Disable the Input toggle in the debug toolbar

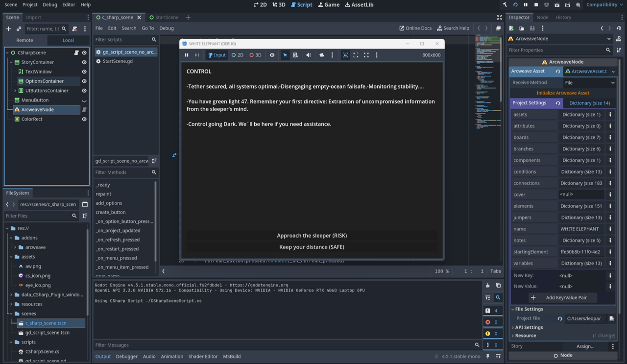217,55
